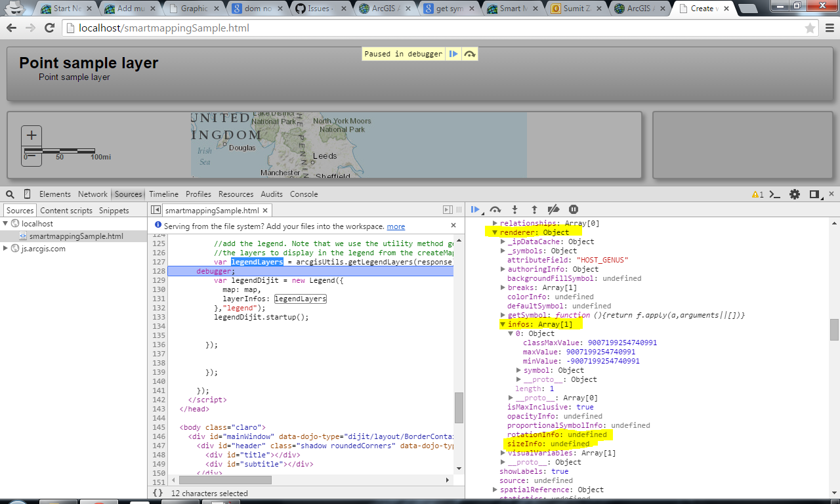Click the warning count indicator
Screen dimensions: 840x504
tap(757, 194)
